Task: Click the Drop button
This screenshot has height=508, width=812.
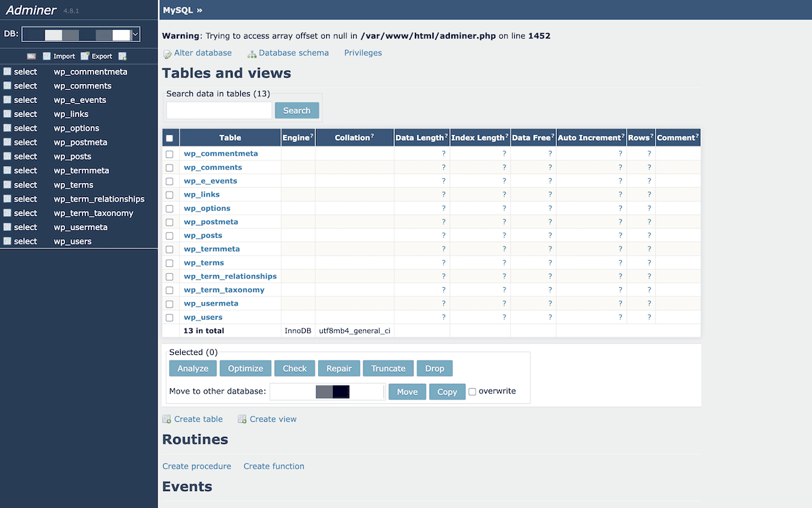Action: click(x=435, y=368)
